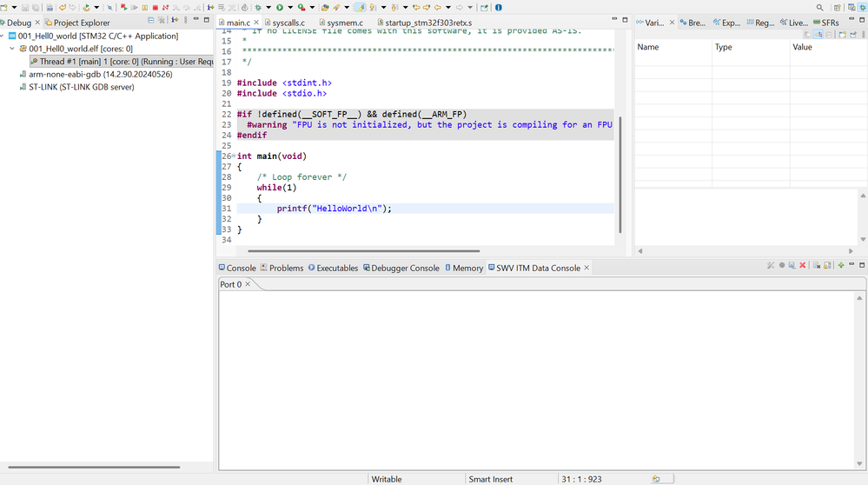The height and width of the screenshot is (485, 868).
Task: Open Search with the magnifier icon
Action: (x=819, y=8)
